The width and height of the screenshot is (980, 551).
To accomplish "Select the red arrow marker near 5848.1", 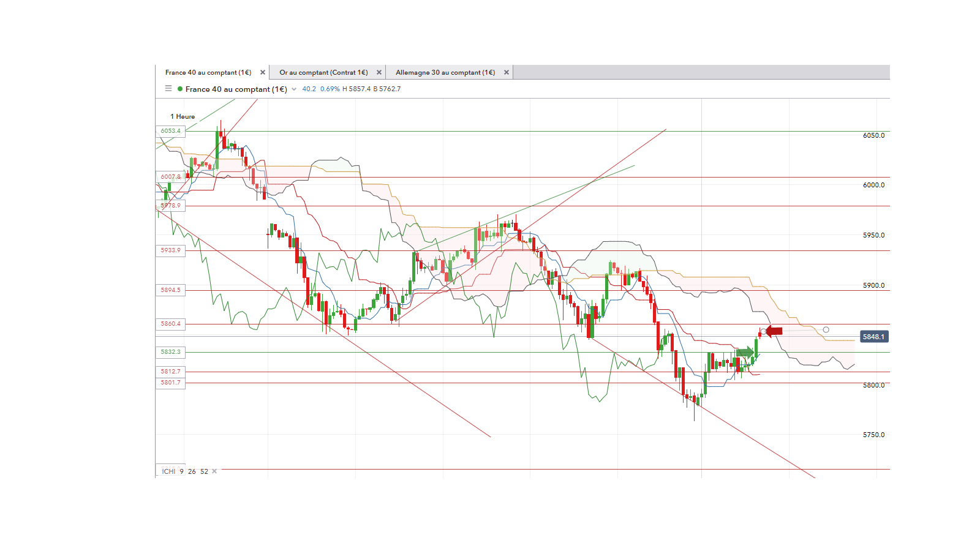I will click(774, 331).
